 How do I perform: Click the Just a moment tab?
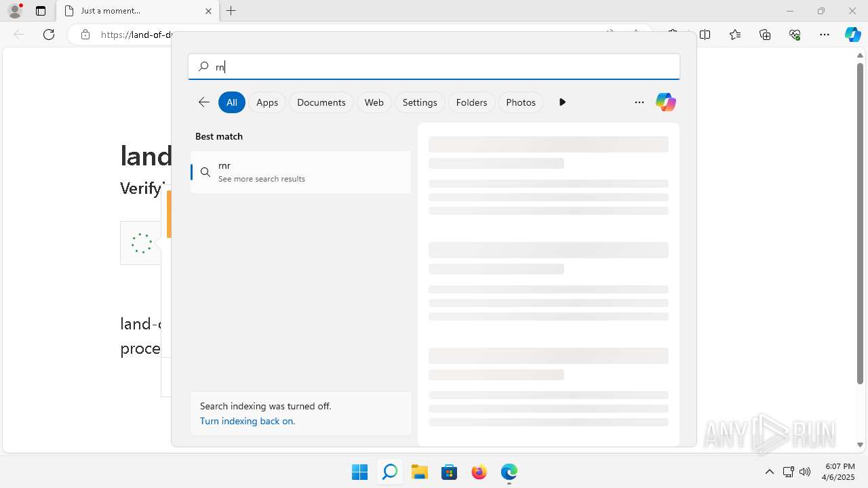pos(138,11)
